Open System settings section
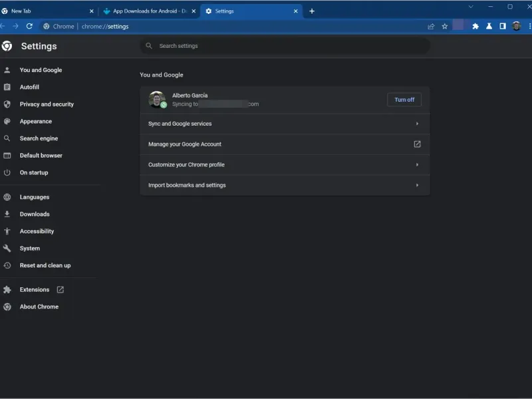The height and width of the screenshot is (399, 532). coord(29,248)
